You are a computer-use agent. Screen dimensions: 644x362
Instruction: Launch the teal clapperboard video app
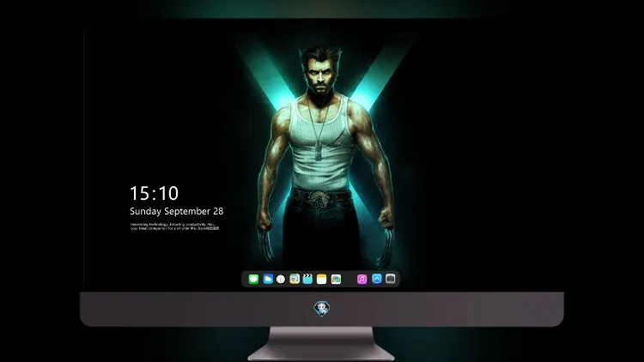tap(307, 279)
